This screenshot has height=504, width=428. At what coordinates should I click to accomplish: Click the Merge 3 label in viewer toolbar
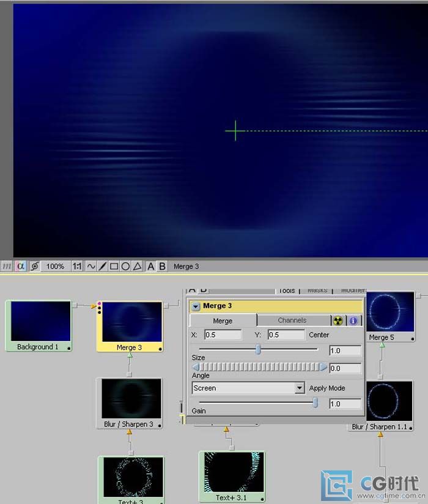point(186,267)
